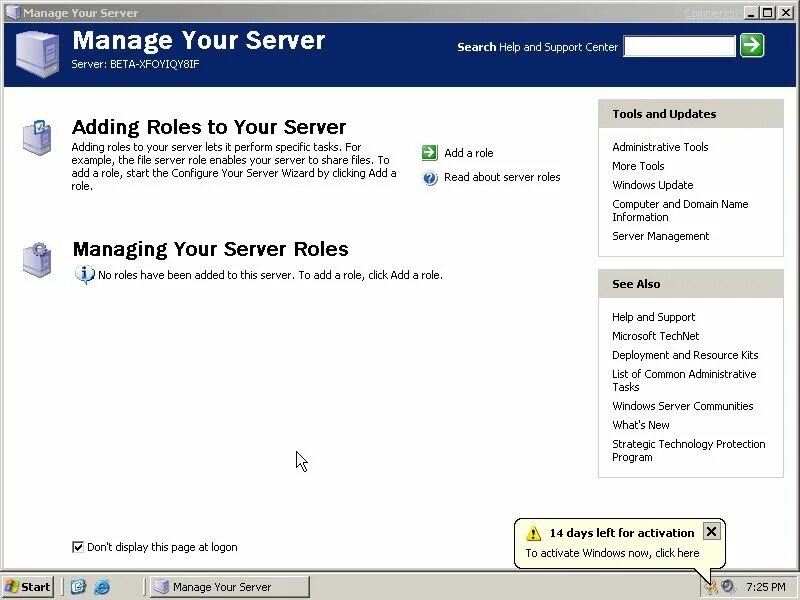
Task: Open Internet Explorer from quick launch
Action: click(x=102, y=587)
